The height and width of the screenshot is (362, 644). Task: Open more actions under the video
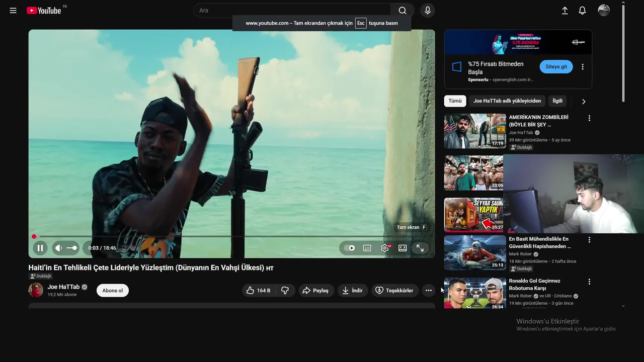coord(429,291)
